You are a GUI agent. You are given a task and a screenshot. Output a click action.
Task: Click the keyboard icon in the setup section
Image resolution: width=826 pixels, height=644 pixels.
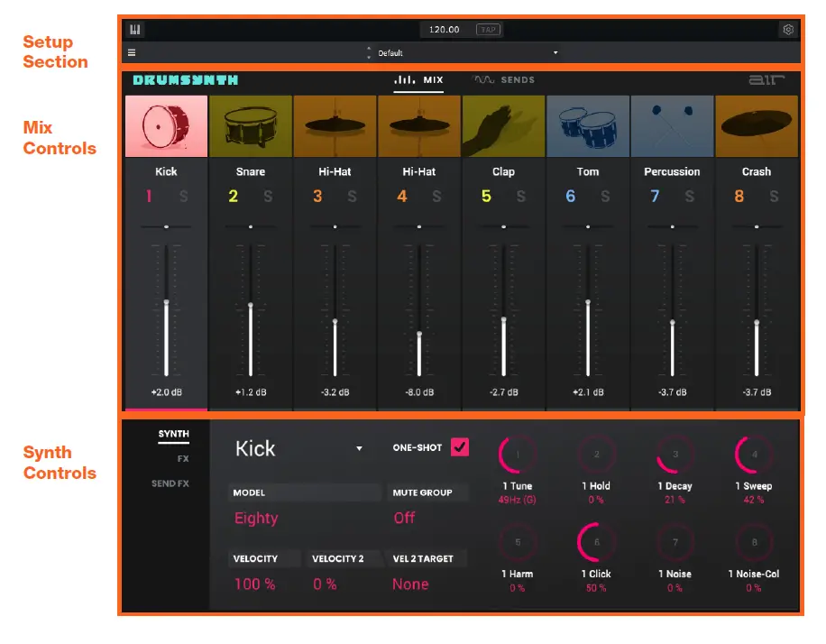pyautogui.click(x=135, y=28)
